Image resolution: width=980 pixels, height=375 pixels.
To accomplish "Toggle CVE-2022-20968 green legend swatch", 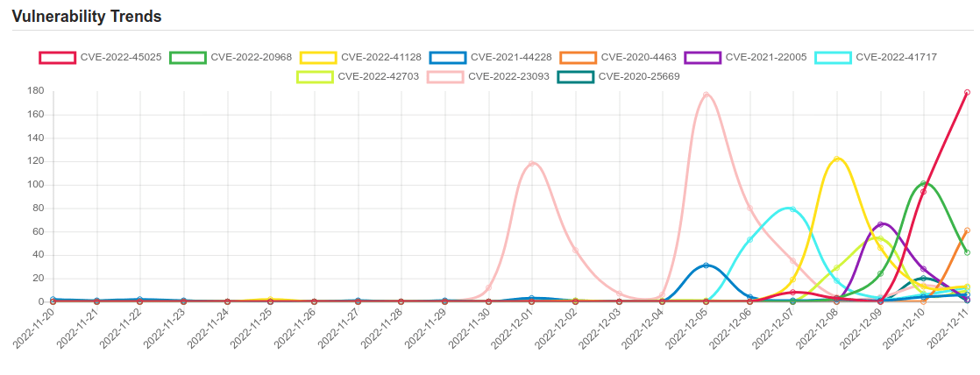I will point(188,58).
